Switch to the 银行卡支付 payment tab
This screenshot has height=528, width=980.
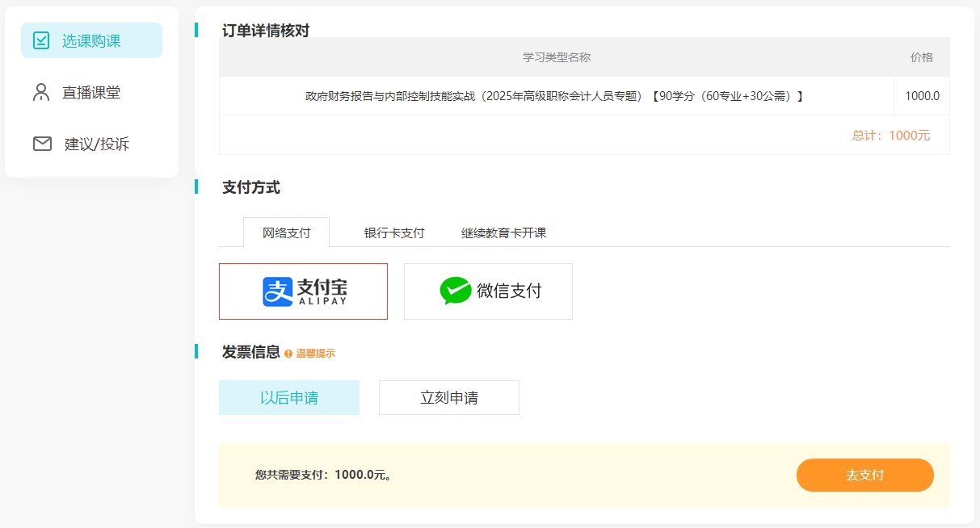[393, 232]
